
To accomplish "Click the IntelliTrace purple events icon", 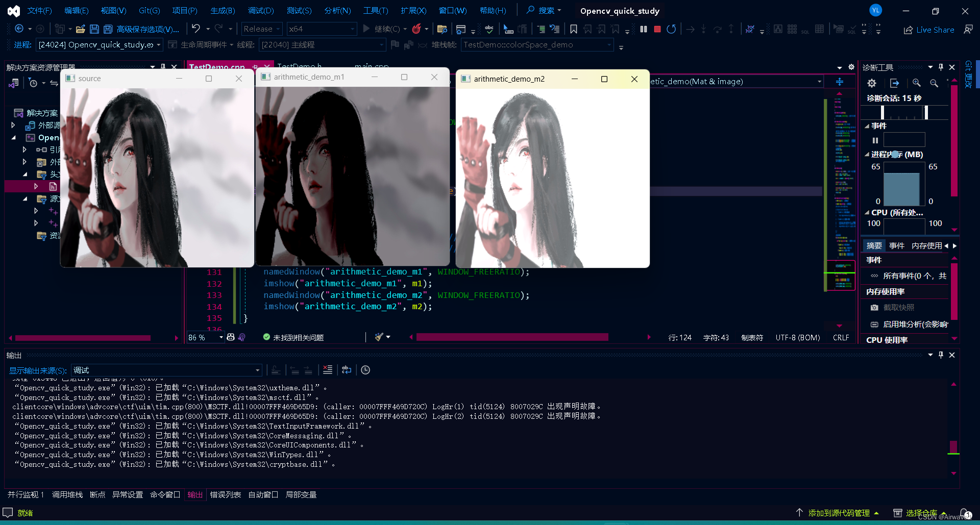I will pyautogui.click(x=750, y=29).
